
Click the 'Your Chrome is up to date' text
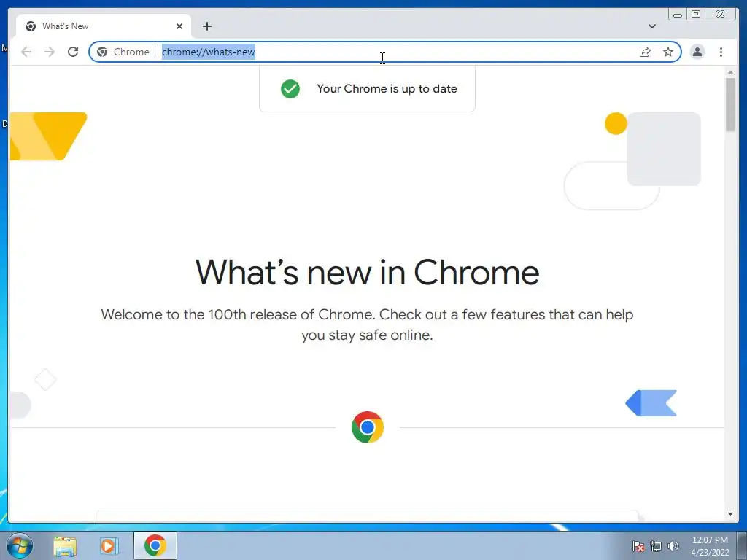[x=387, y=88]
